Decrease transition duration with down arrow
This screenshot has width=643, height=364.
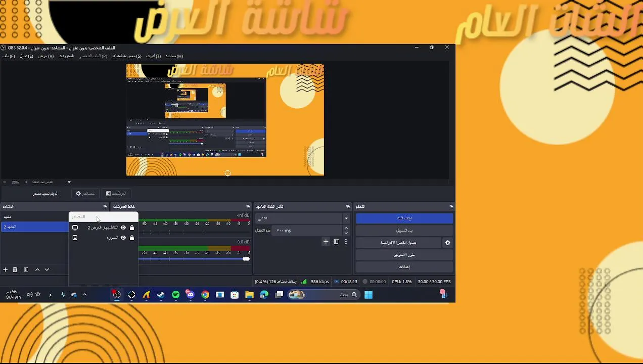[x=346, y=233]
